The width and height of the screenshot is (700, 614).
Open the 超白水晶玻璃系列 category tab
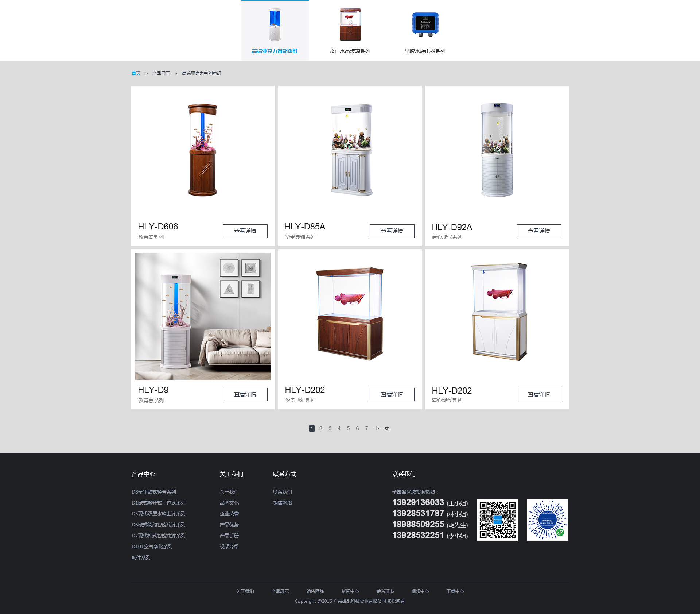(350, 51)
